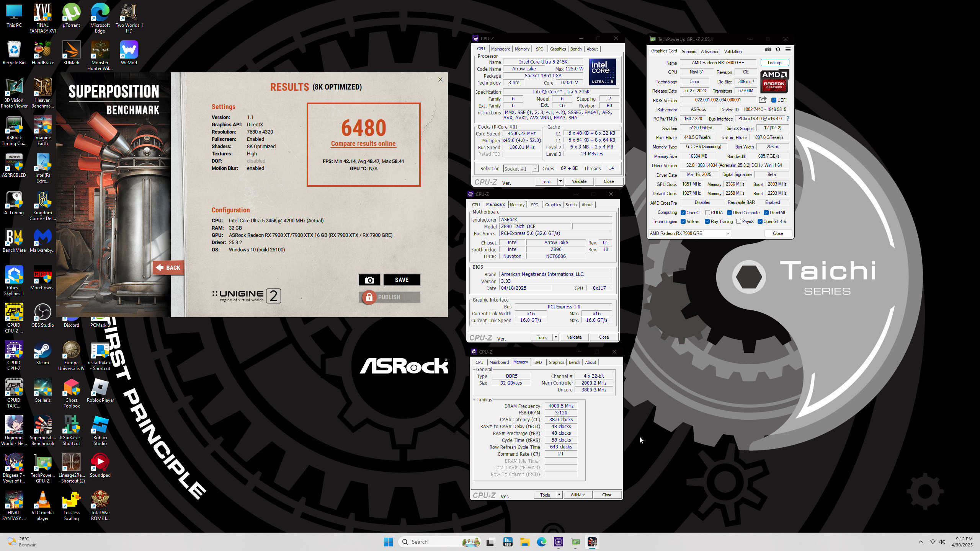Expand Tools arrow in CPU tab CPU-Z window

pyautogui.click(x=560, y=181)
